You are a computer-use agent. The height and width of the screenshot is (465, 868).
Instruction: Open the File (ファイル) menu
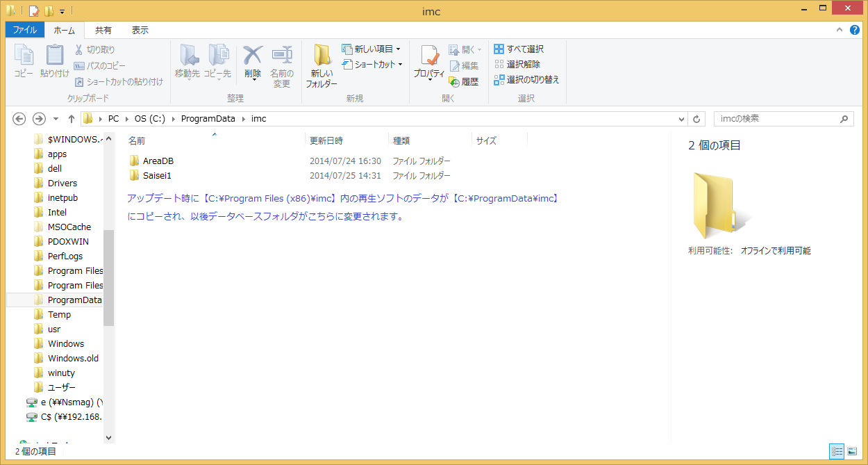25,31
